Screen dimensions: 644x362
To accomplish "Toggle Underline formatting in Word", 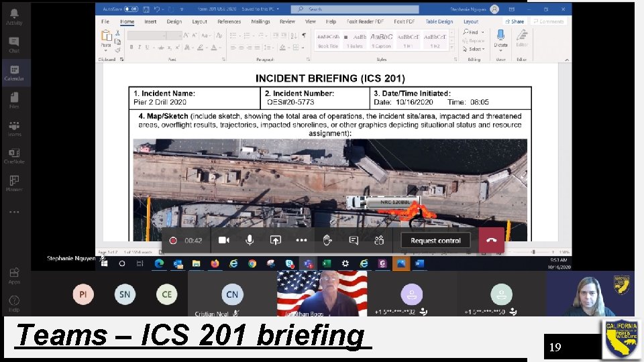I will 147,48.
